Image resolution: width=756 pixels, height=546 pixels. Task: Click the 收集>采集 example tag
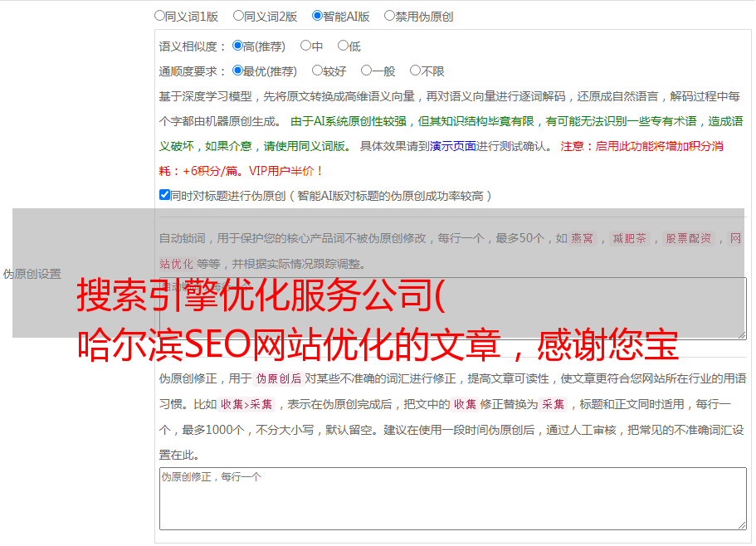click(x=246, y=405)
